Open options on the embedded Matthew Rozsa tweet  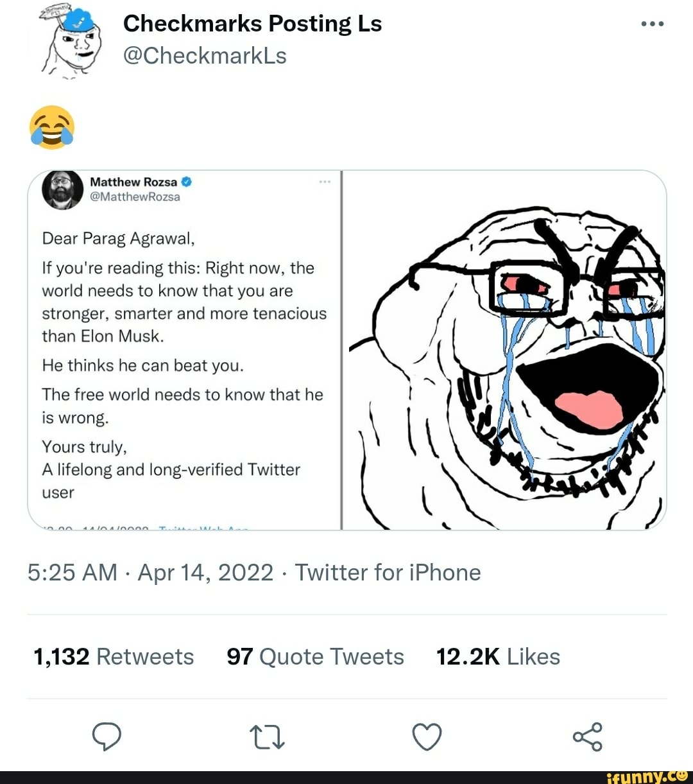(x=325, y=182)
